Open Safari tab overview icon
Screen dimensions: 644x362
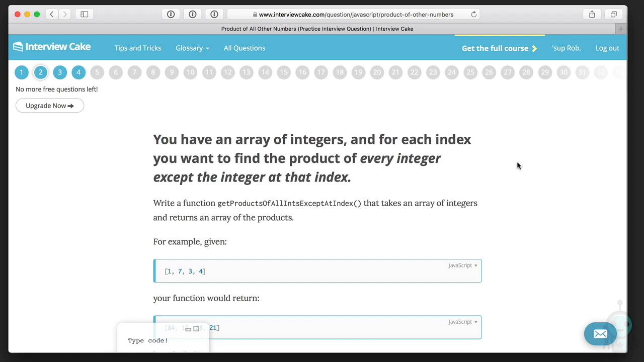tap(613, 15)
